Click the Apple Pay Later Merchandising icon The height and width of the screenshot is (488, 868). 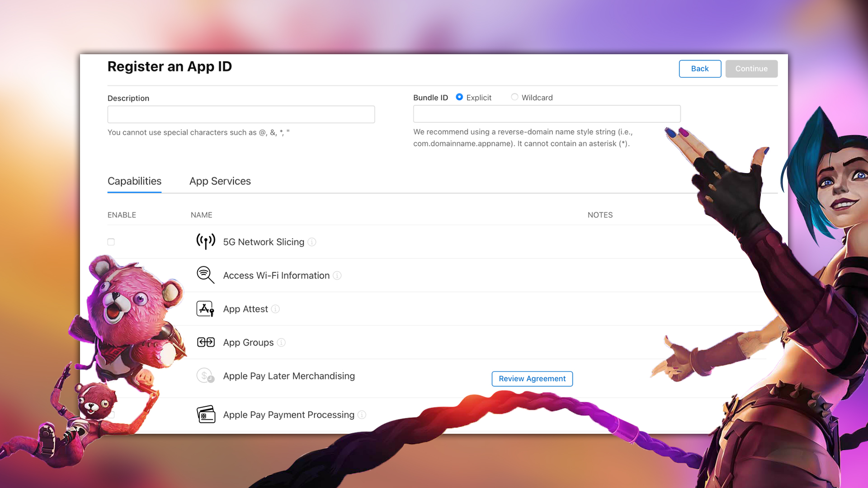[206, 375]
